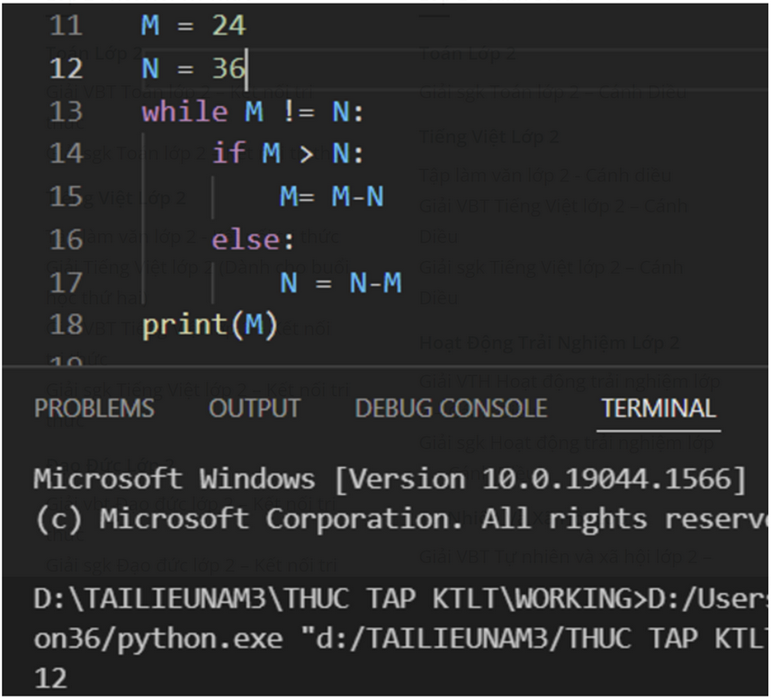This screenshot has width=771, height=700.
Task: Click line number 16 in the gutter
Action: [x=65, y=239]
